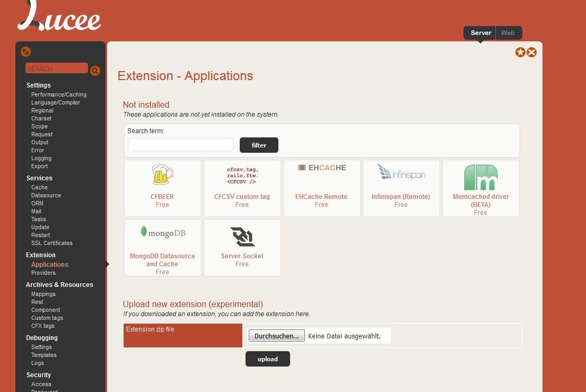Viewport: 586px width, 392px height.
Task: Open the Rest page
Action: click(x=37, y=302)
